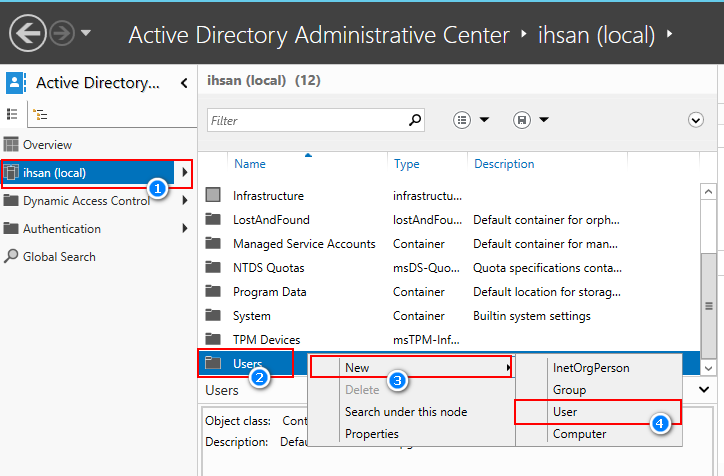Switch to list view tab in navigation pane
This screenshot has width=724, height=476.
12,114
